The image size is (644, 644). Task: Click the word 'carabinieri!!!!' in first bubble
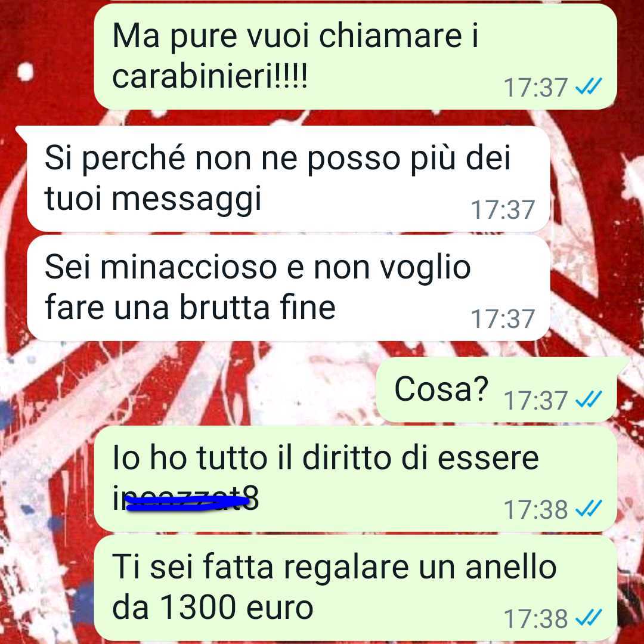pyautogui.click(x=209, y=76)
